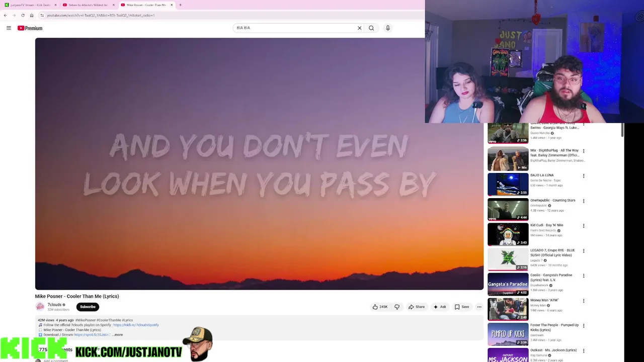Image resolution: width=644 pixels, height=362 pixels.
Task: Click the browser back arrow
Action: click(5, 15)
